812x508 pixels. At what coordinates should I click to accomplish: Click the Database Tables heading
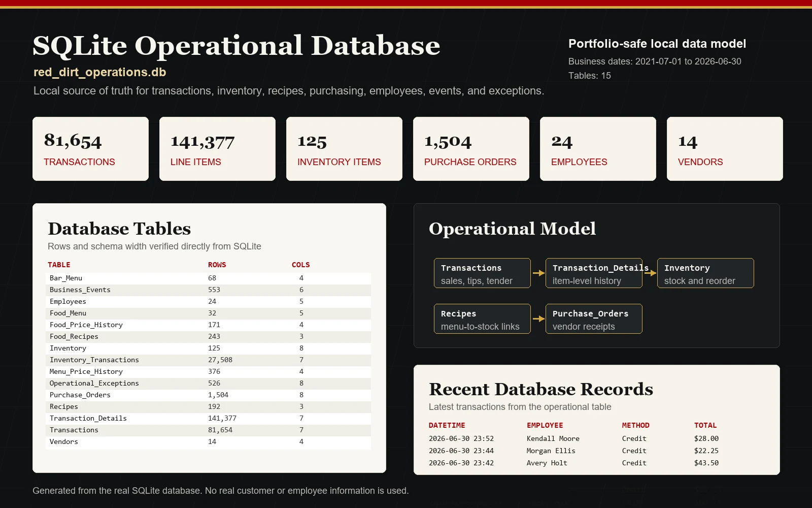point(119,229)
